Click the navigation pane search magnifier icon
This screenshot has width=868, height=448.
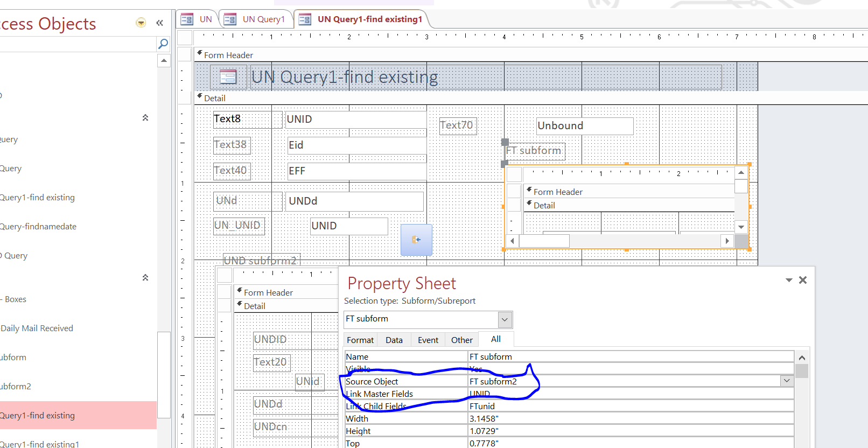pyautogui.click(x=163, y=44)
